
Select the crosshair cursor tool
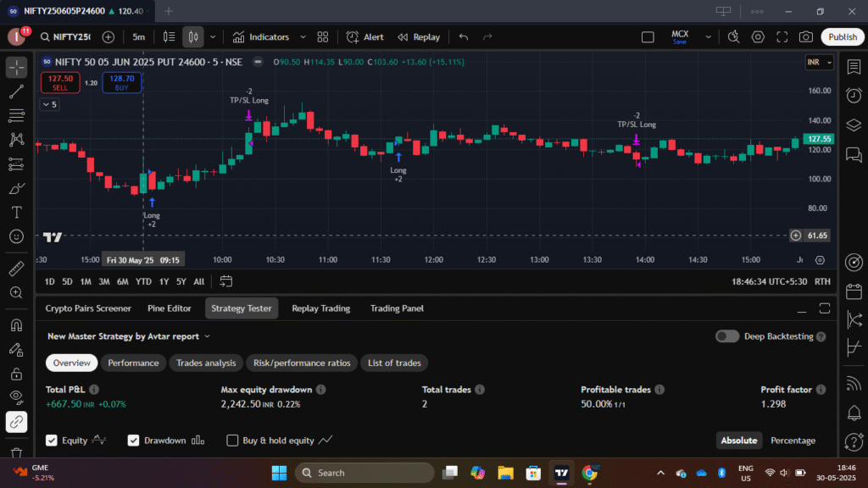click(17, 68)
